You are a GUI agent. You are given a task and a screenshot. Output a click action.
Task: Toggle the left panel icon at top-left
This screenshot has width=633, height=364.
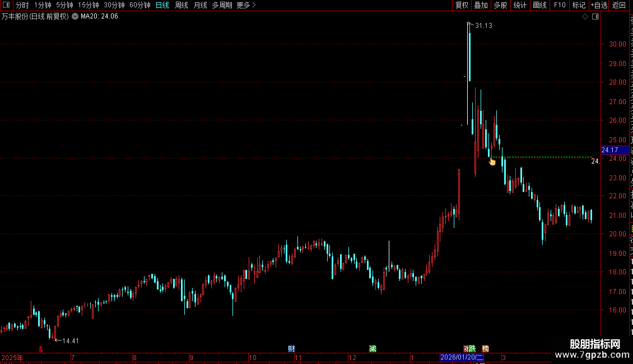[x=6, y=5]
